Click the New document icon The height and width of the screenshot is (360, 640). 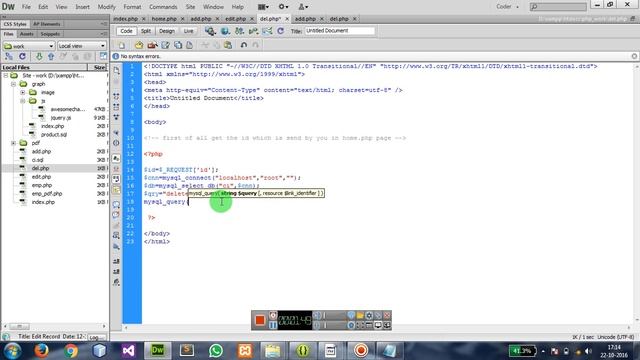122,45
